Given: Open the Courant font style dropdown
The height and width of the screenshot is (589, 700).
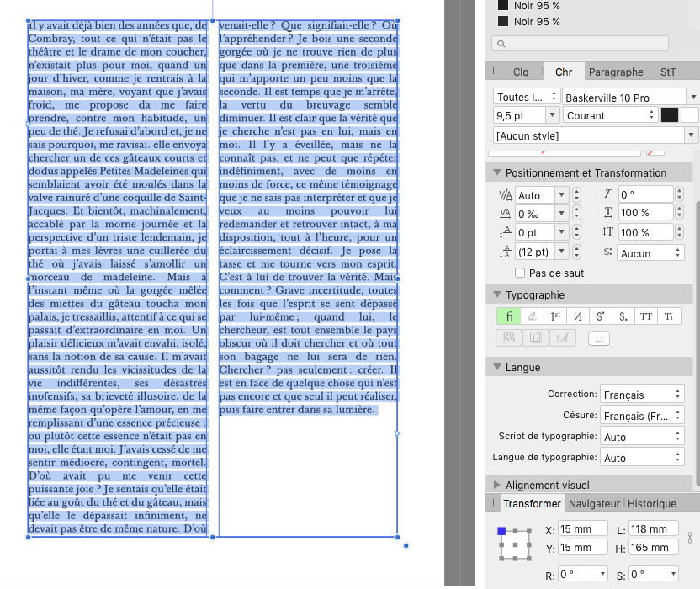Looking at the screenshot, I should click(610, 115).
